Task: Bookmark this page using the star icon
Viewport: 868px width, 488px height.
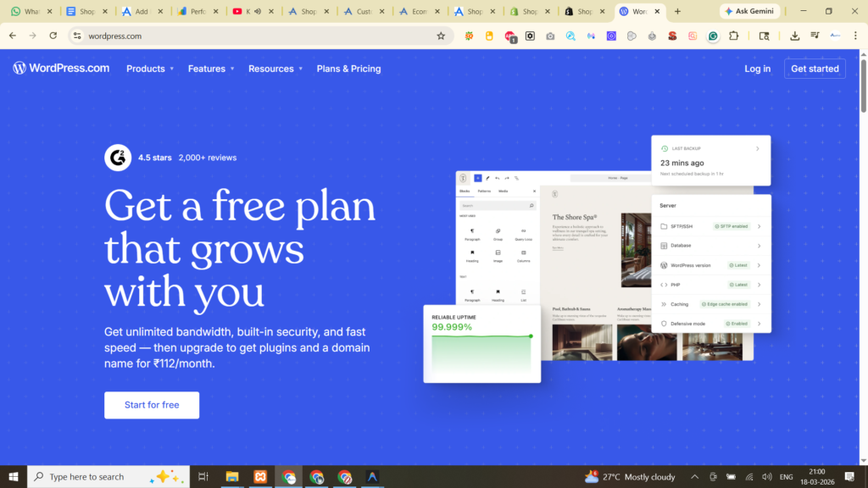Action: coord(441,36)
